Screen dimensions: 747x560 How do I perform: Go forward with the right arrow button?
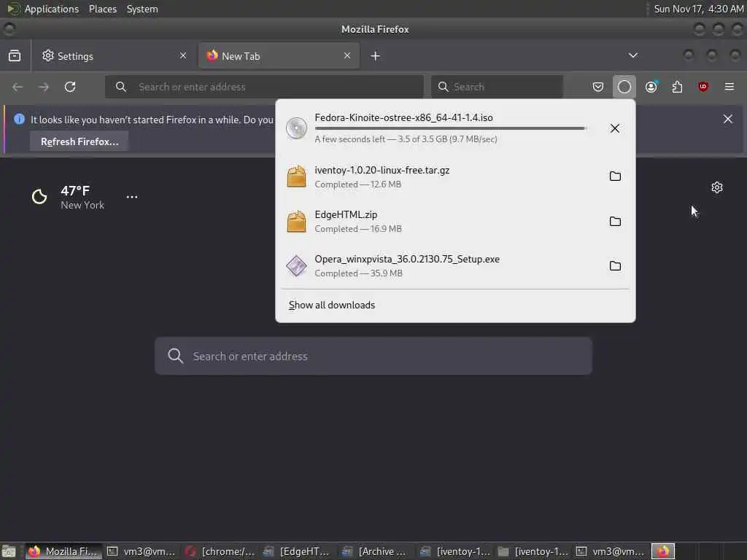[x=43, y=87]
